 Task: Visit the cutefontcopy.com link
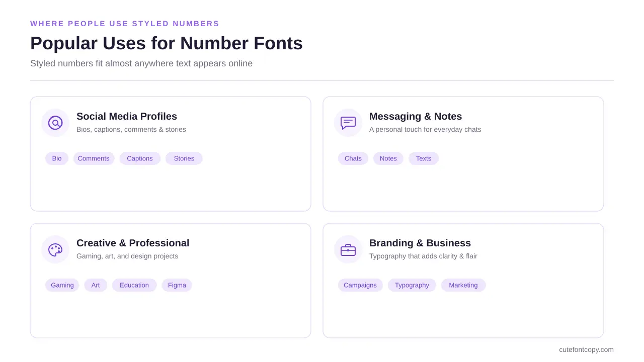(x=586, y=349)
